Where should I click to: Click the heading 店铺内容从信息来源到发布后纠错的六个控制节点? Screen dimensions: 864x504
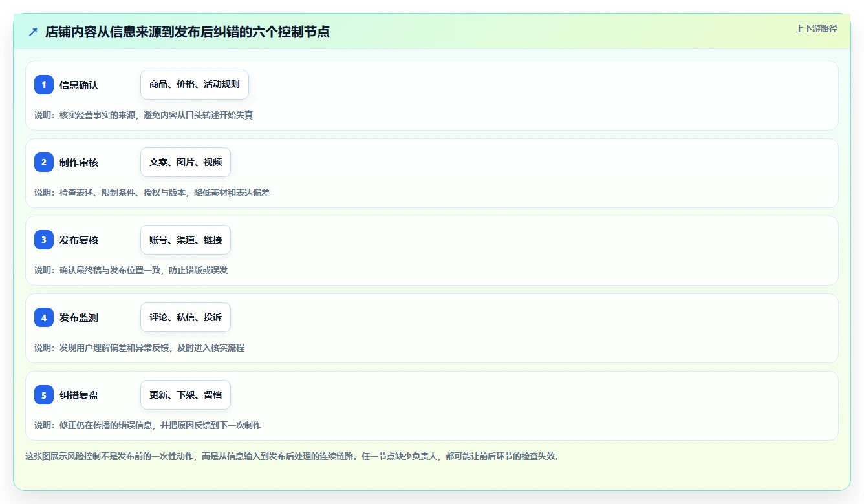(188, 32)
